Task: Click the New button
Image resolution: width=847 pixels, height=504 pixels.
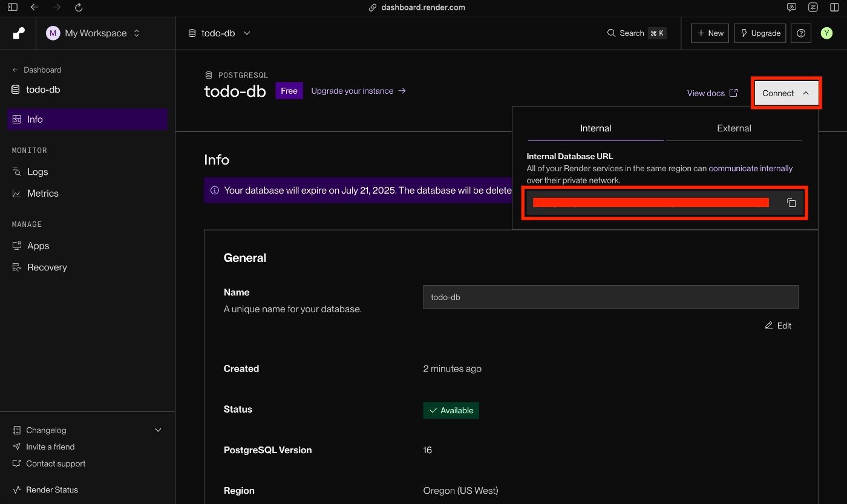Action: pyautogui.click(x=710, y=33)
